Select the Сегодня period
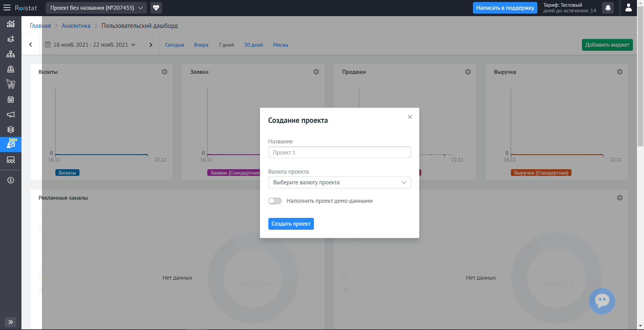 pos(174,45)
